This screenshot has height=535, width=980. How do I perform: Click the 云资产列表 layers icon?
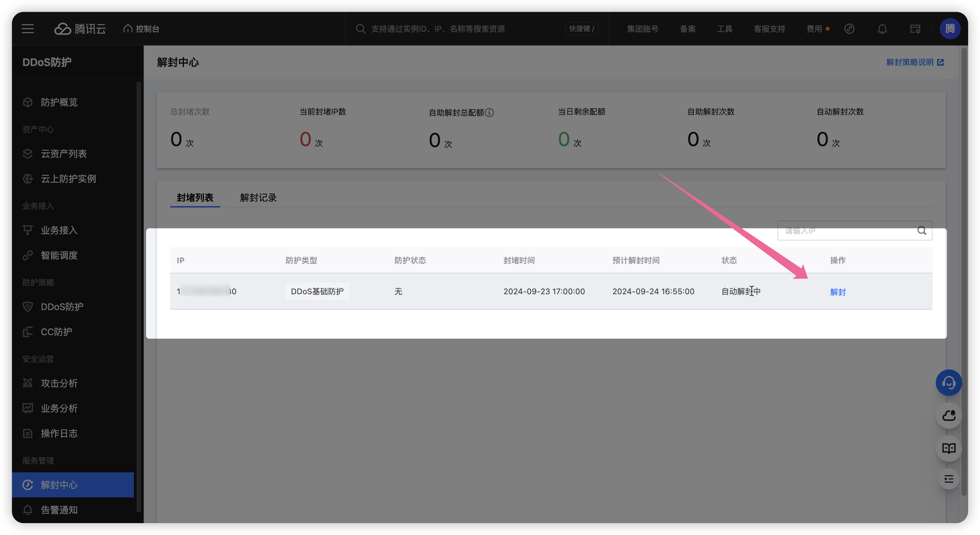coord(28,154)
